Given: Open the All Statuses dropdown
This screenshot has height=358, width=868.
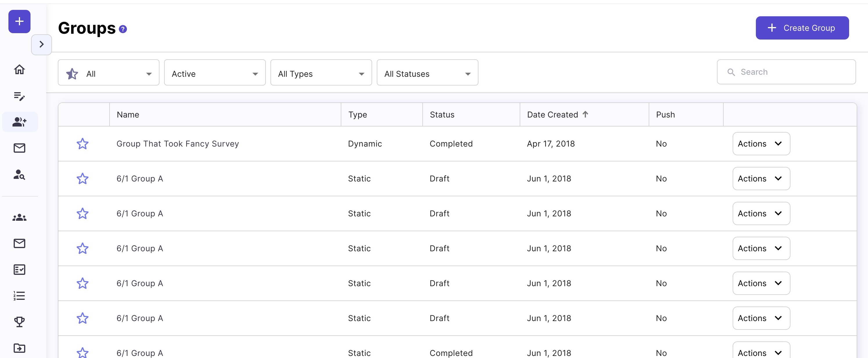Looking at the screenshot, I should 427,73.
